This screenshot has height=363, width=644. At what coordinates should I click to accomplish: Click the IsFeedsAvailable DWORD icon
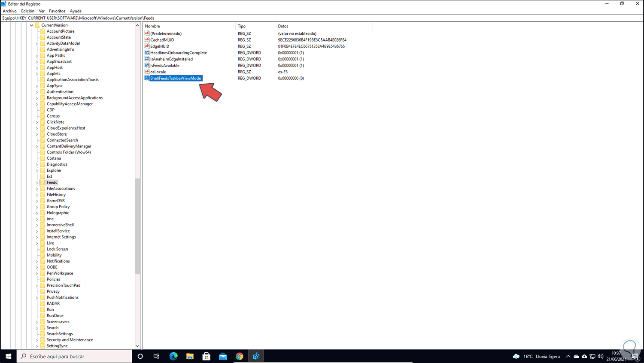(147, 65)
